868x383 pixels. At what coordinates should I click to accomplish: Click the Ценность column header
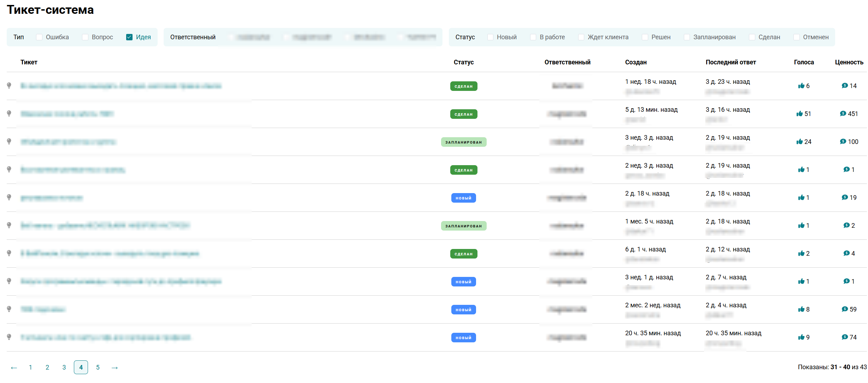coord(849,62)
